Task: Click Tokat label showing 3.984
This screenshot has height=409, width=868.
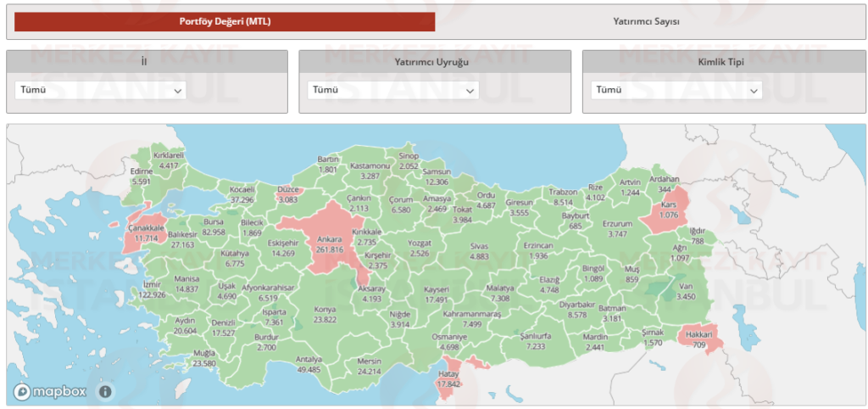Action: 463,215
